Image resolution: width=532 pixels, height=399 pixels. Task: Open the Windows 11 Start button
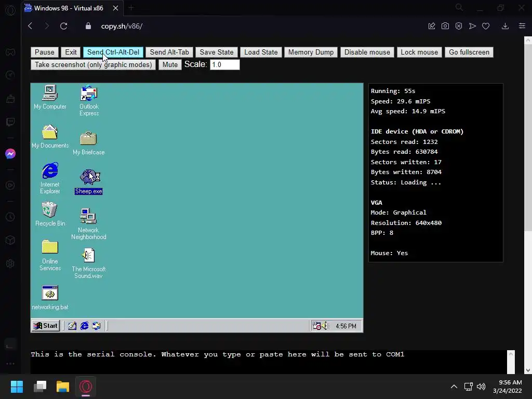[17, 387]
